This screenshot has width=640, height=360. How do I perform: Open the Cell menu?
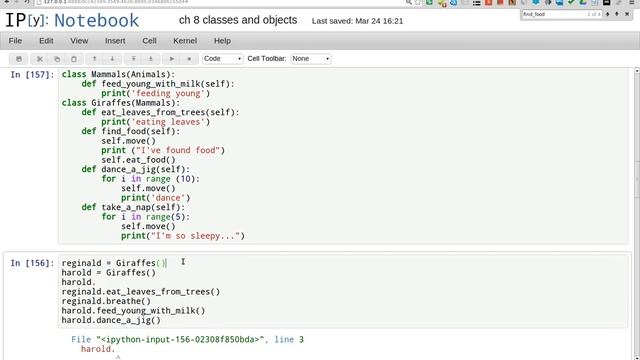click(x=149, y=41)
